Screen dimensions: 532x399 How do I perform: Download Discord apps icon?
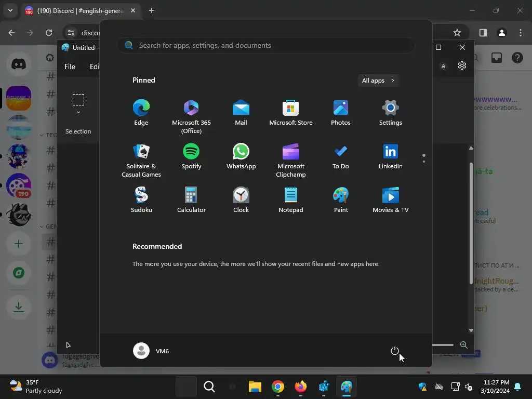click(19, 307)
